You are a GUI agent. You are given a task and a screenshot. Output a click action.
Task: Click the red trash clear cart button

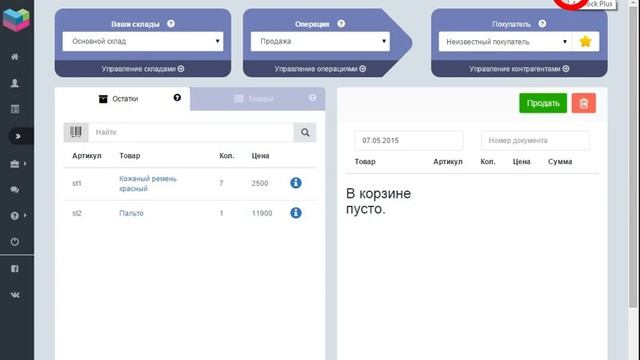[x=584, y=103]
